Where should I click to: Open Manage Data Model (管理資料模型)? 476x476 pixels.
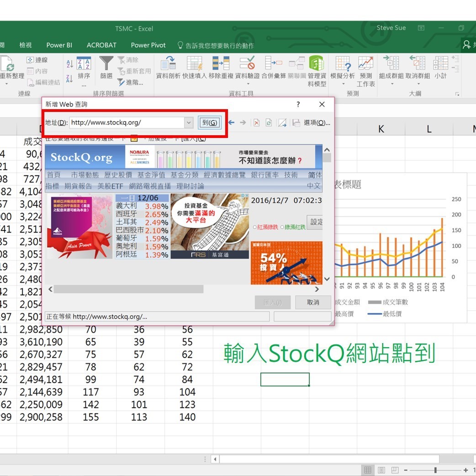point(317,71)
